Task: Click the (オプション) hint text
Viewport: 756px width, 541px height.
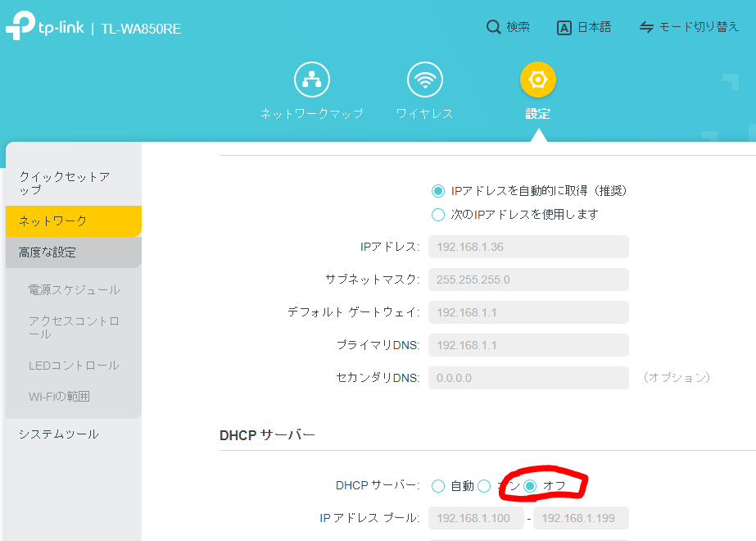Action: (677, 377)
